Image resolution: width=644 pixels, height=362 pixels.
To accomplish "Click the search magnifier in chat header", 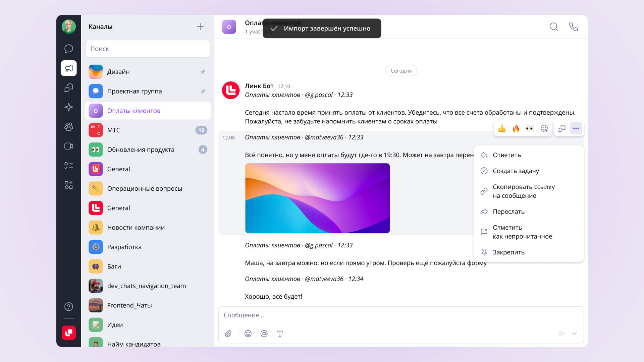I will pyautogui.click(x=554, y=27).
